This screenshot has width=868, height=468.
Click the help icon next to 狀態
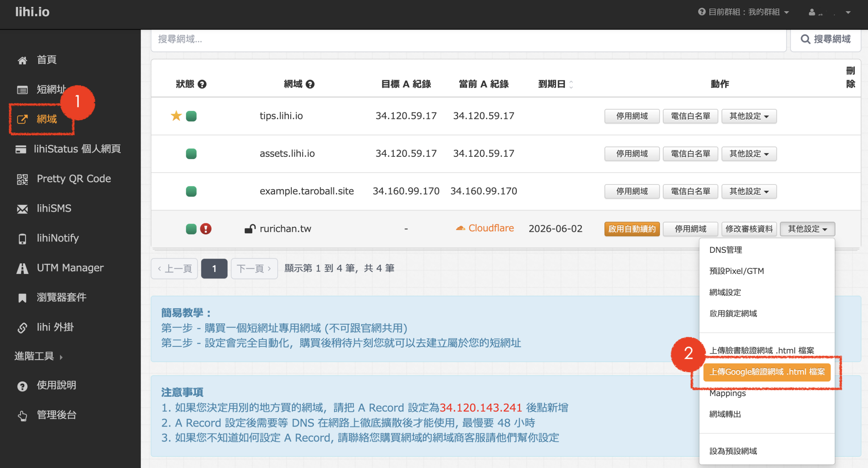[x=202, y=84]
